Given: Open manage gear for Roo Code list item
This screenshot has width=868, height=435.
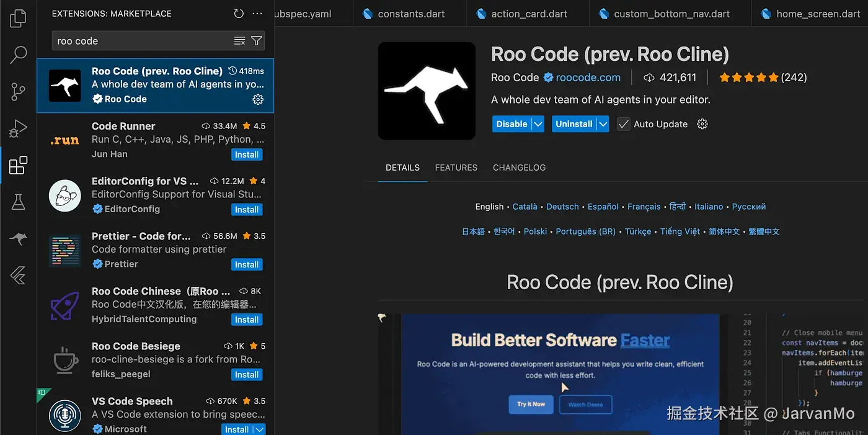Looking at the screenshot, I should tap(258, 99).
